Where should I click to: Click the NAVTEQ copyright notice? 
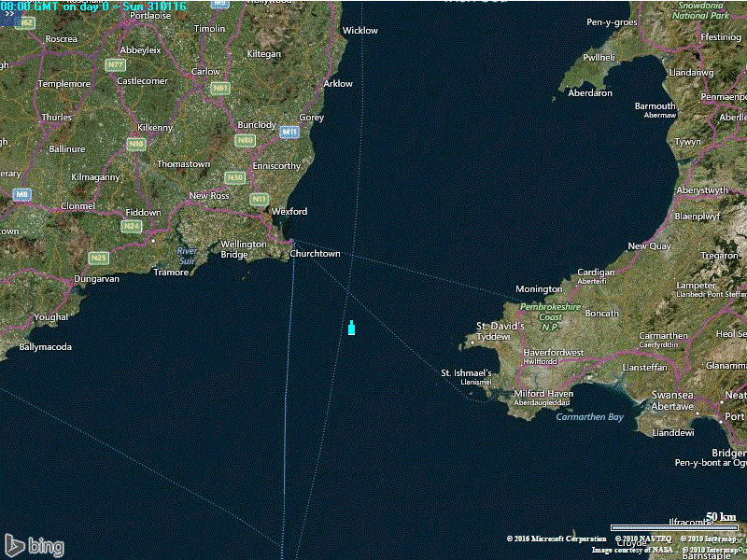click(642, 539)
